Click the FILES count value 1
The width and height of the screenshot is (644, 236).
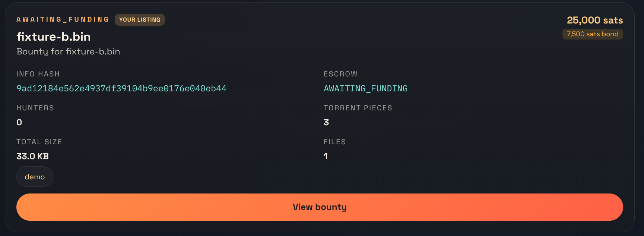click(x=326, y=156)
